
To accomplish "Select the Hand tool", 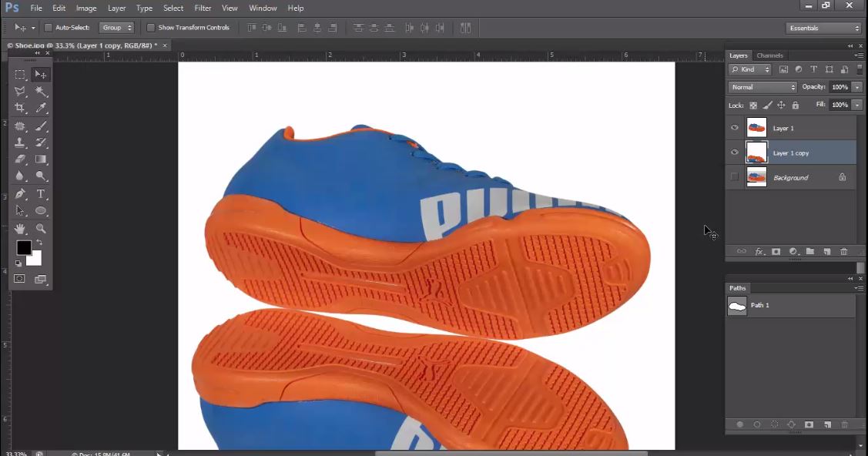I will point(20,229).
